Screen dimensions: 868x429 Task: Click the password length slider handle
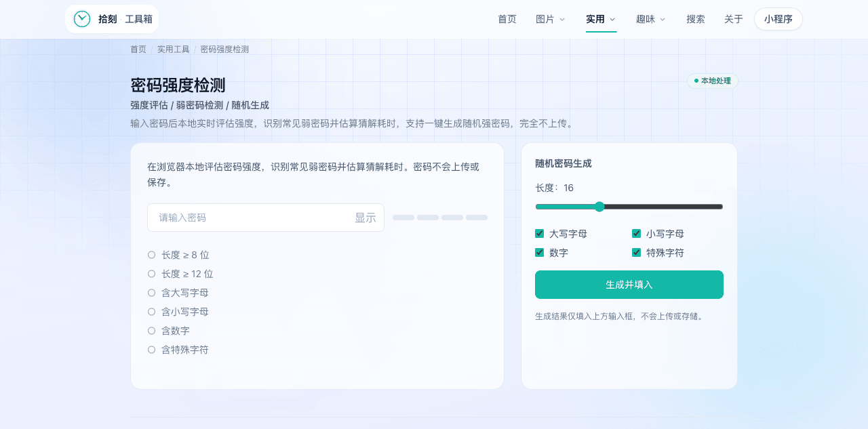pyautogui.click(x=599, y=207)
